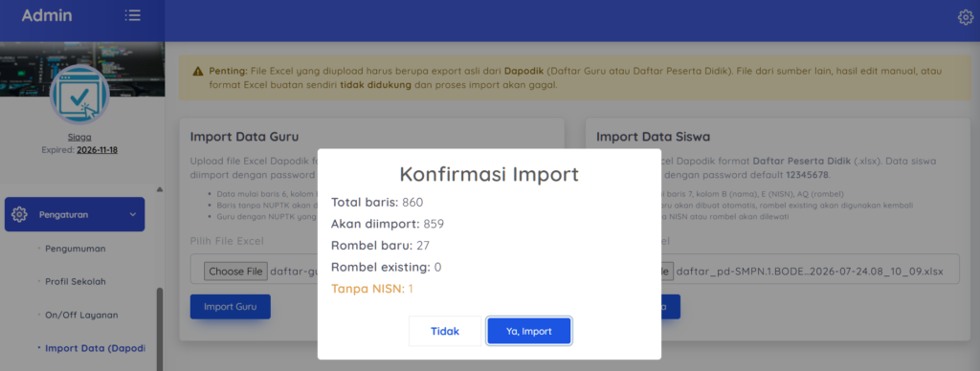Screen dimensions: 980x371
Task: Open Pengumuman menu item
Action: pyautogui.click(x=75, y=248)
